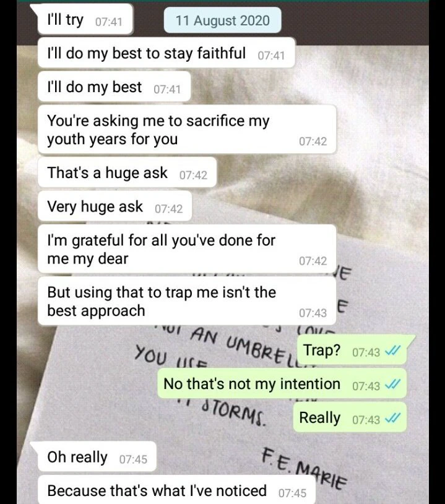Viewport: 445px width, 504px height.
Task: Tap the "I'll do my best to stay faithful" message
Action: point(166,53)
